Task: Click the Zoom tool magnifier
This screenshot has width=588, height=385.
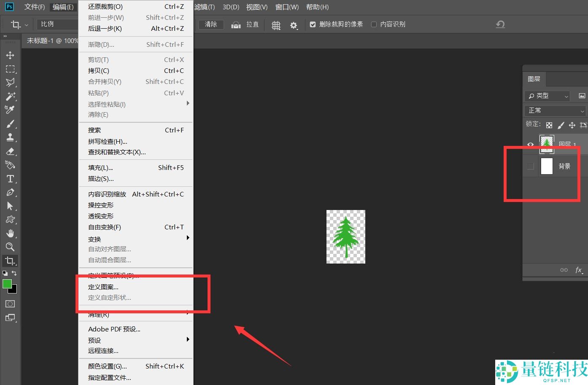Action: pyautogui.click(x=10, y=247)
